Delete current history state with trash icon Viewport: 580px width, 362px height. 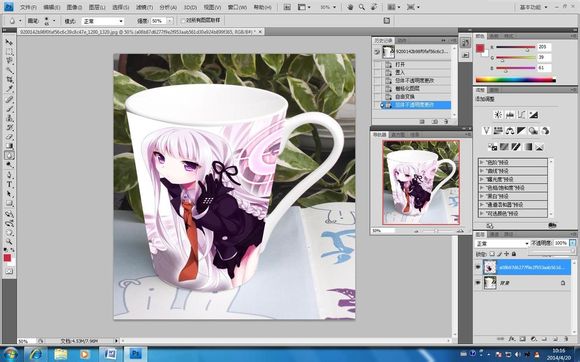(446, 121)
